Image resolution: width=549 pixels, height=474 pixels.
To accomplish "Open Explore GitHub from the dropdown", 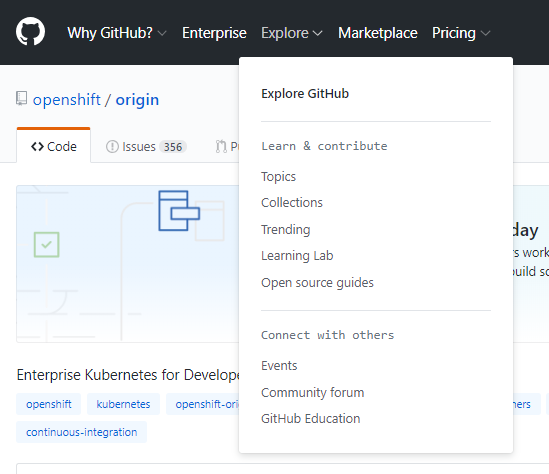I will [x=305, y=93].
